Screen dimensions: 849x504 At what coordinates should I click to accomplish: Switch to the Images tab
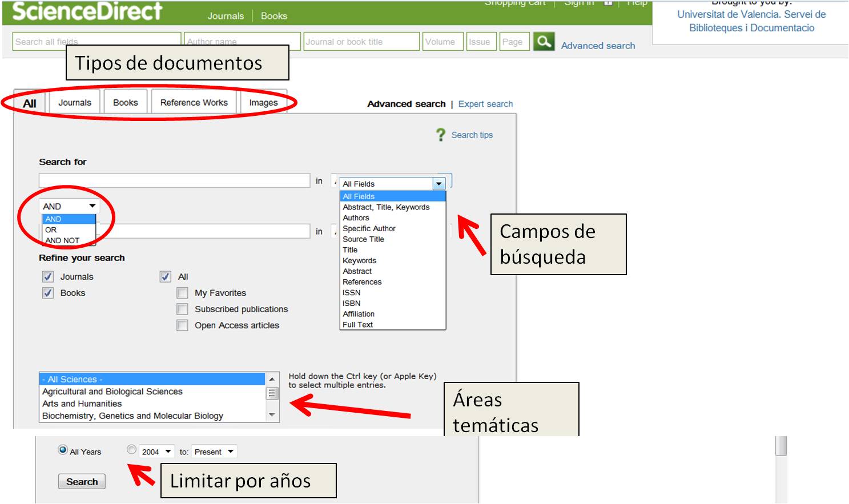point(263,103)
